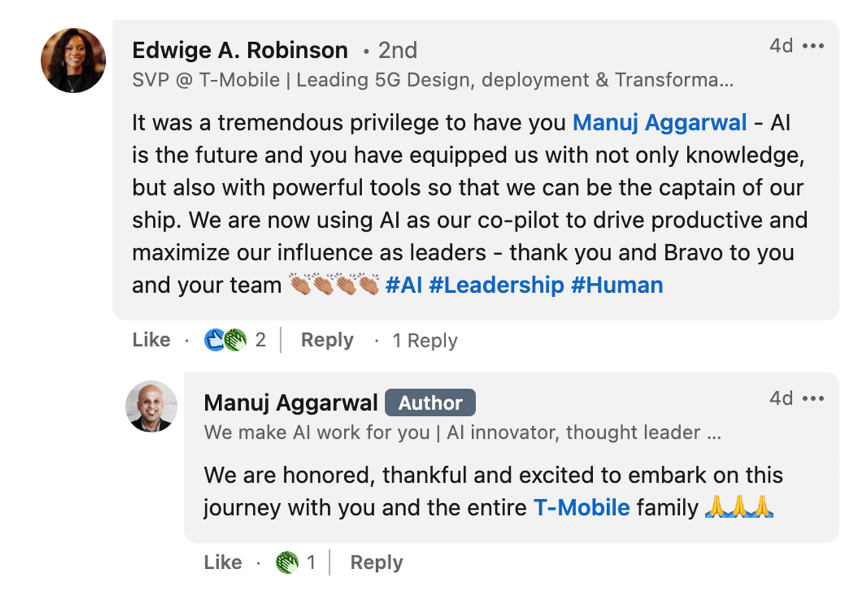Screen dimensions: 868x590
Task: Open the #Human hashtag
Action: [x=617, y=285]
